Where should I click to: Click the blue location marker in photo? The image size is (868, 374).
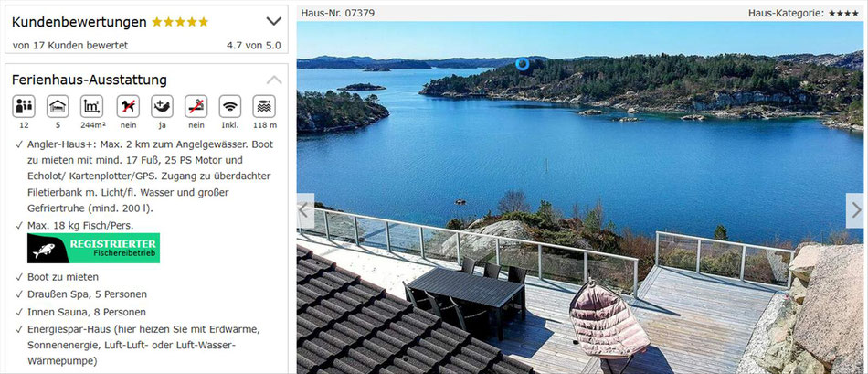pos(522,64)
